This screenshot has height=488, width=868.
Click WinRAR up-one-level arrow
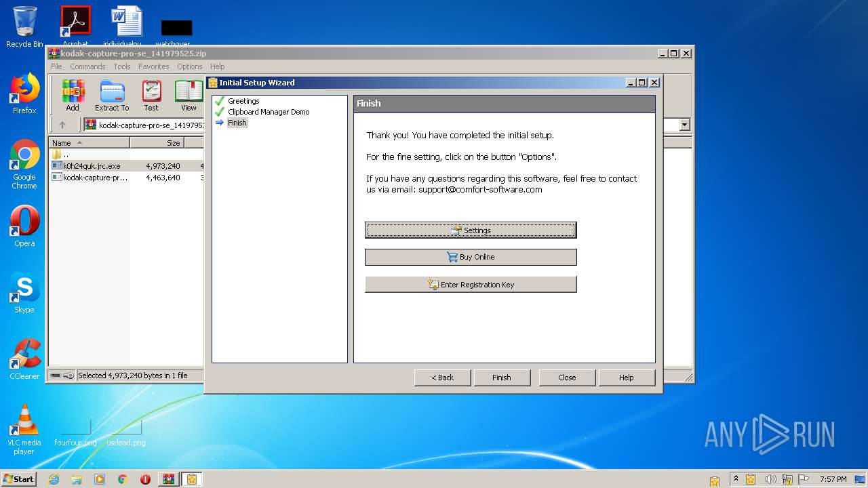pyautogui.click(x=62, y=125)
